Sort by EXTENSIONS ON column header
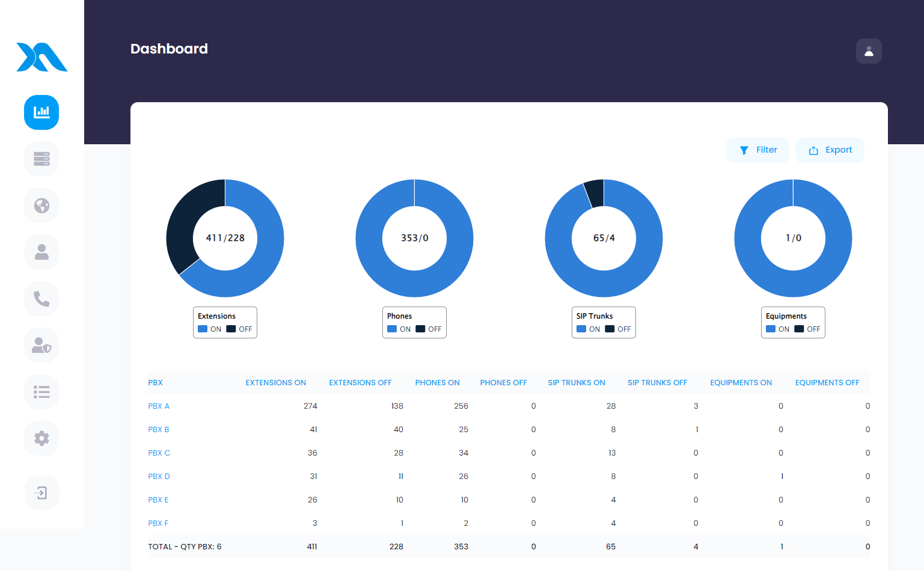Image resolution: width=924 pixels, height=571 pixels. pyautogui.click(x=276, y=383)
